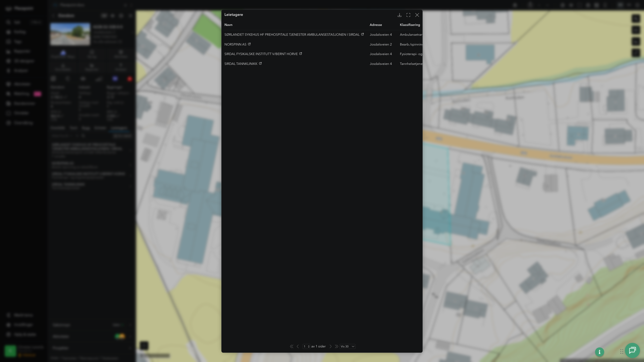Select the NORSPINN AS tenant name
Viewport: 644px width, 362px height.
(x=235, y=44)
